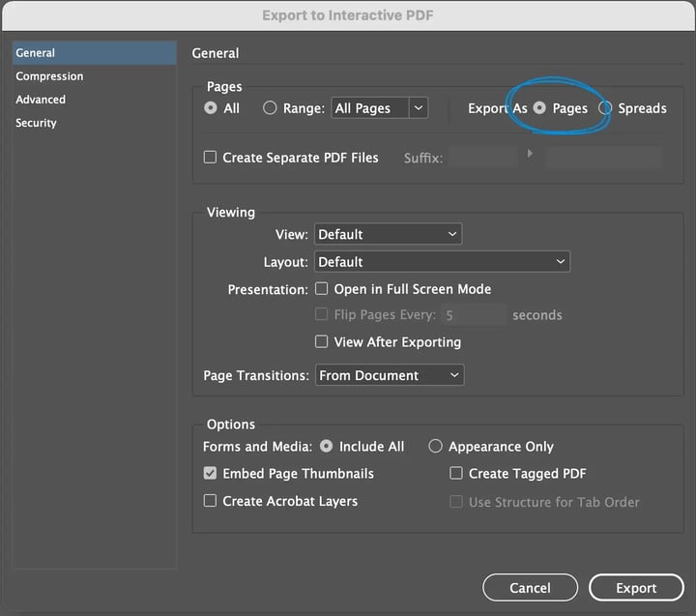Toggle Use Structure for Tab Order
The height and width of the screenshot is (616, 696).
click(456, 502)
